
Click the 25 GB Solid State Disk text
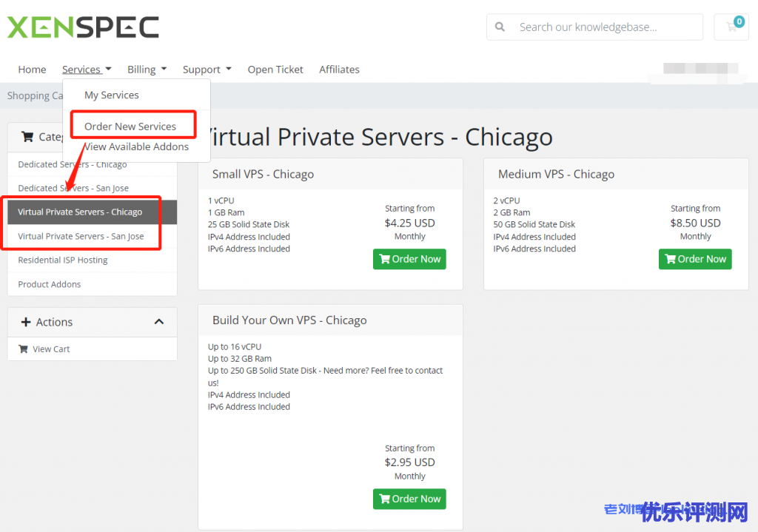249,224
